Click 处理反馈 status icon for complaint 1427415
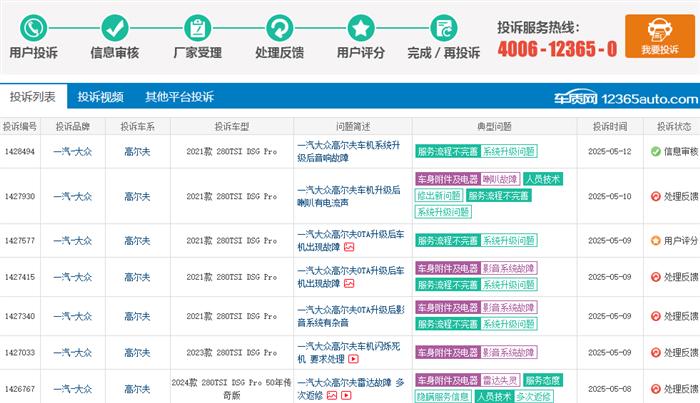Image resolution: width=700 pixels, height=403 pixels. click(655, 277)
